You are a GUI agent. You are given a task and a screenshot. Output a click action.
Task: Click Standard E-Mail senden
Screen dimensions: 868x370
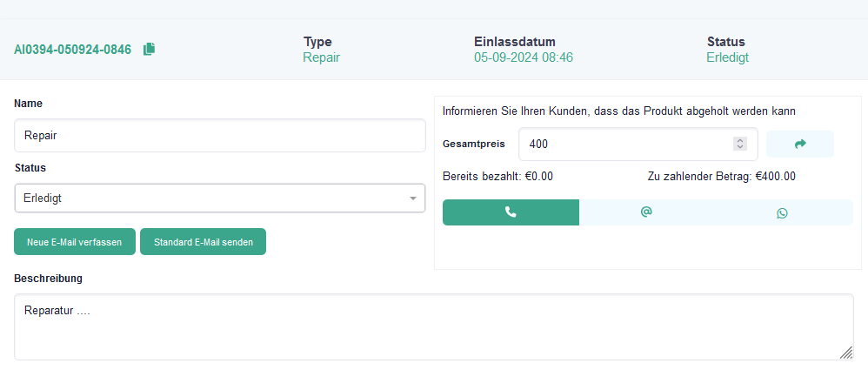pos(203,242)
